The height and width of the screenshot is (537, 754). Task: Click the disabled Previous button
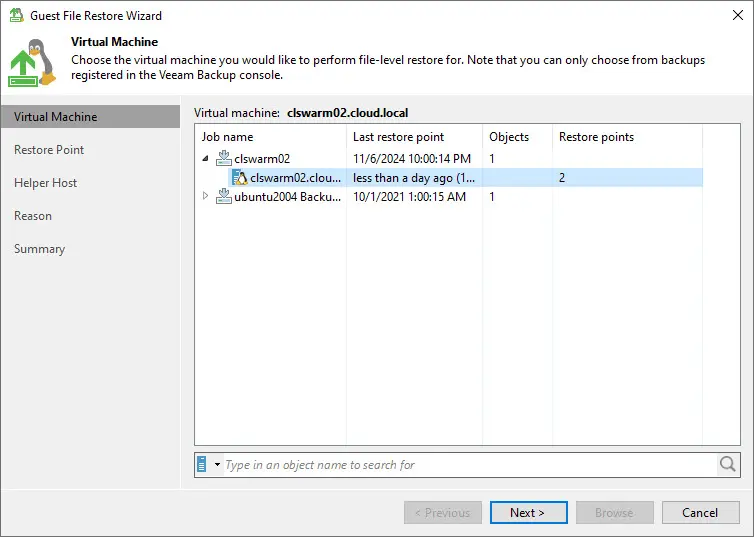point(442,512)
